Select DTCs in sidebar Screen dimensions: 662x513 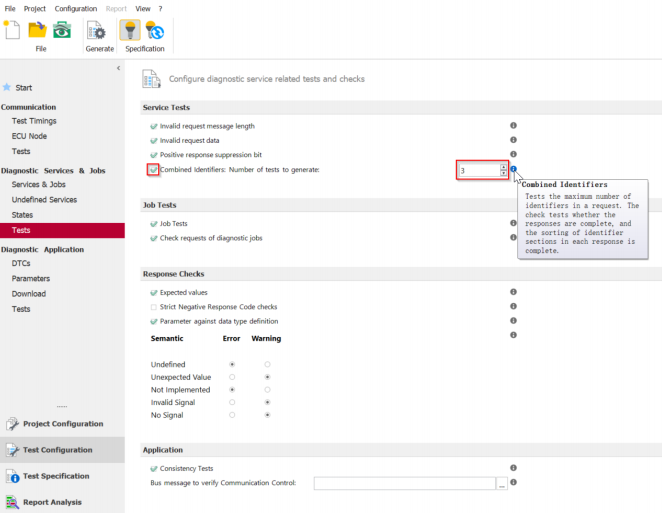coord(21,263)
